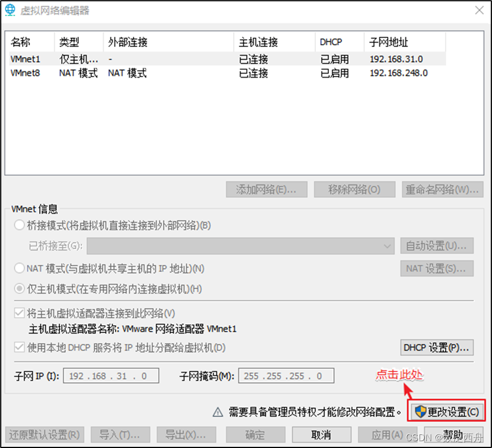Click 更改设置(C) button

pos(446,411)
